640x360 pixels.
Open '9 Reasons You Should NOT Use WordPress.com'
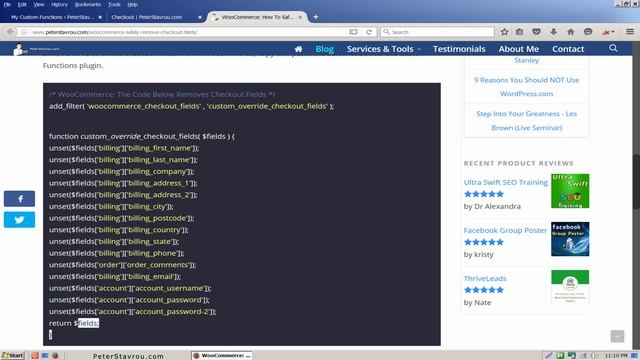coord(527,87)
